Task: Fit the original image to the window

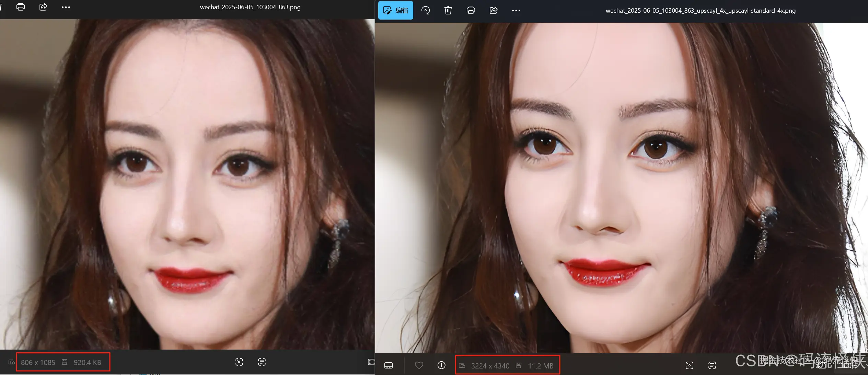Action: coord(371,362)
